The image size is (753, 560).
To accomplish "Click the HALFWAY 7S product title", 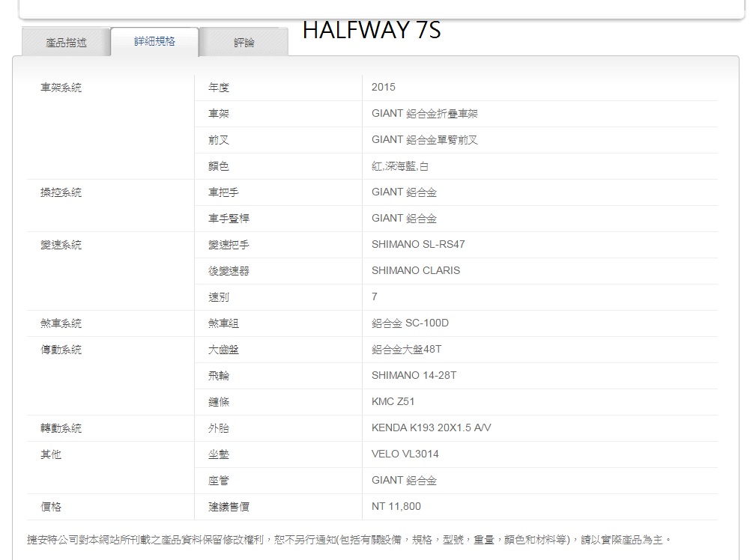I will point(372,30).
